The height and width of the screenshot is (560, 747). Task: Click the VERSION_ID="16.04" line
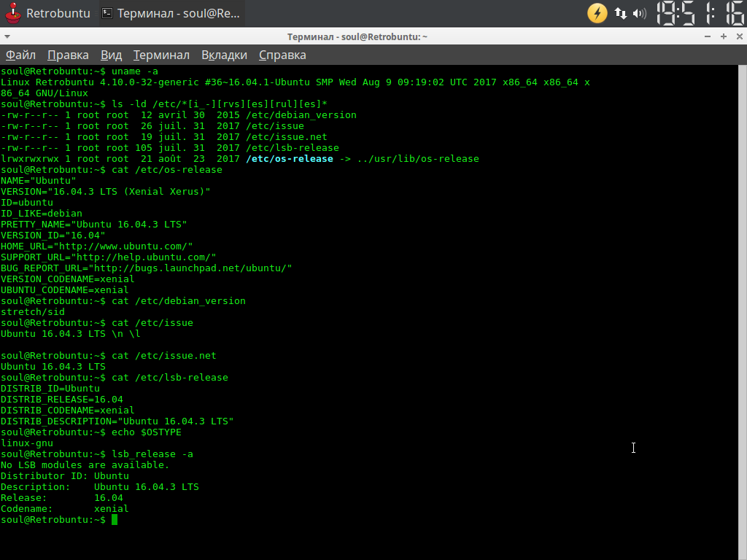tap(53, 236)
